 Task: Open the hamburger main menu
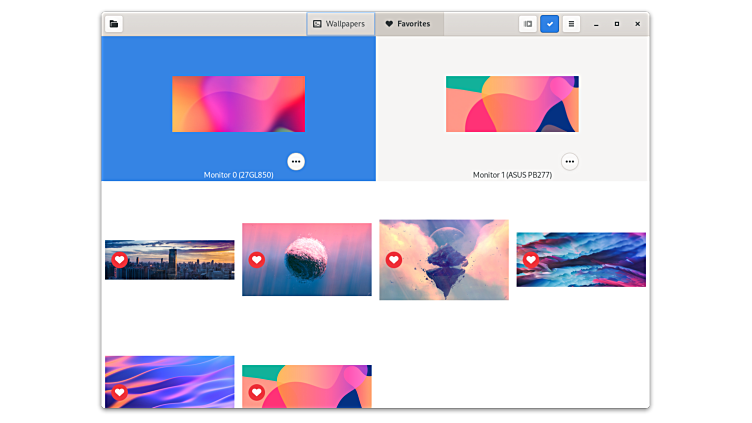coord(571,24)
